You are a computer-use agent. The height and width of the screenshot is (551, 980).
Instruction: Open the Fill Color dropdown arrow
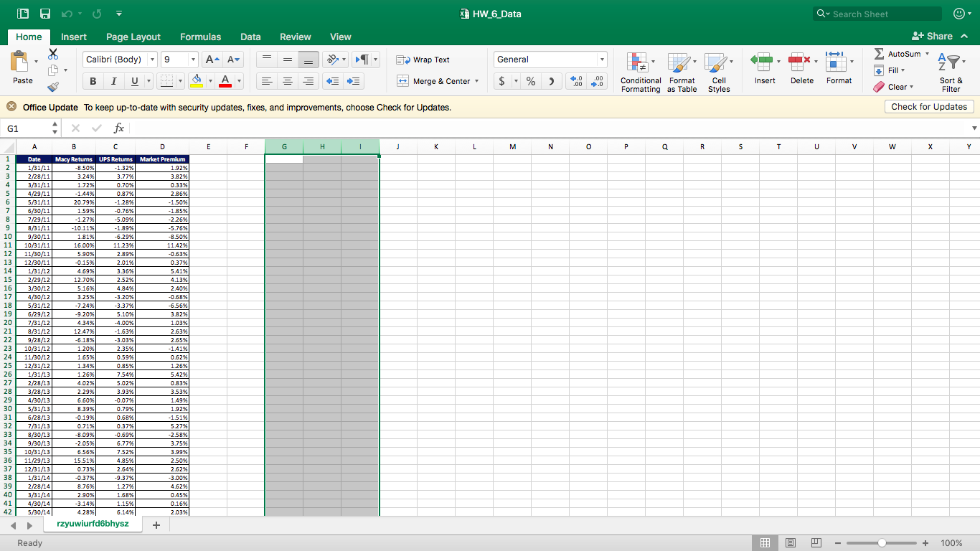click(210, 81)
